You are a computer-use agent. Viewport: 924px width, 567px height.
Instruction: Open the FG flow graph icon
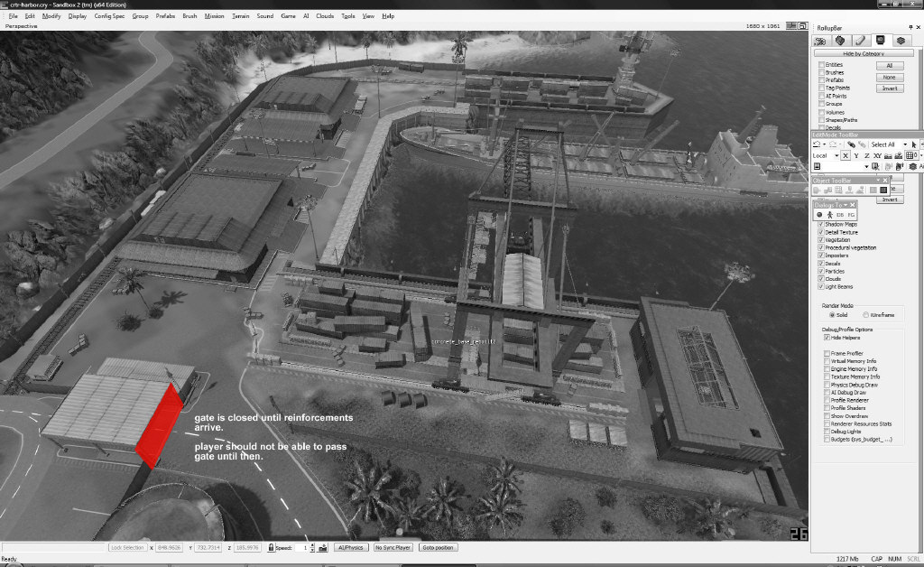[x=851, y=215]
